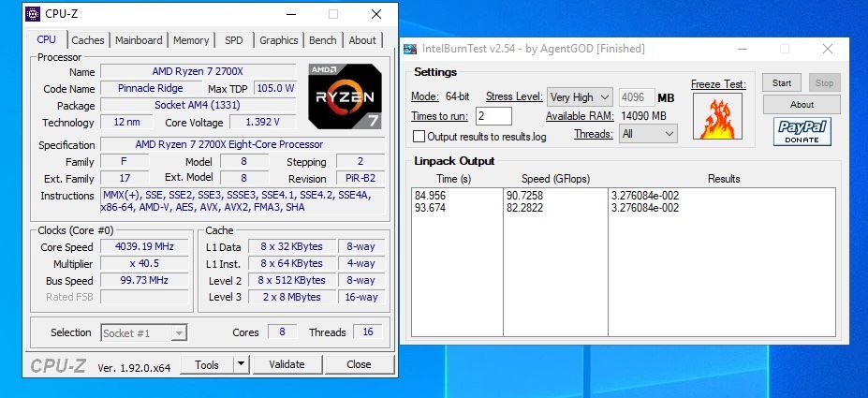This screenshot has width=868, height=398.
Task: Switch to the Caches tab
Action: (x=87, y=40)
